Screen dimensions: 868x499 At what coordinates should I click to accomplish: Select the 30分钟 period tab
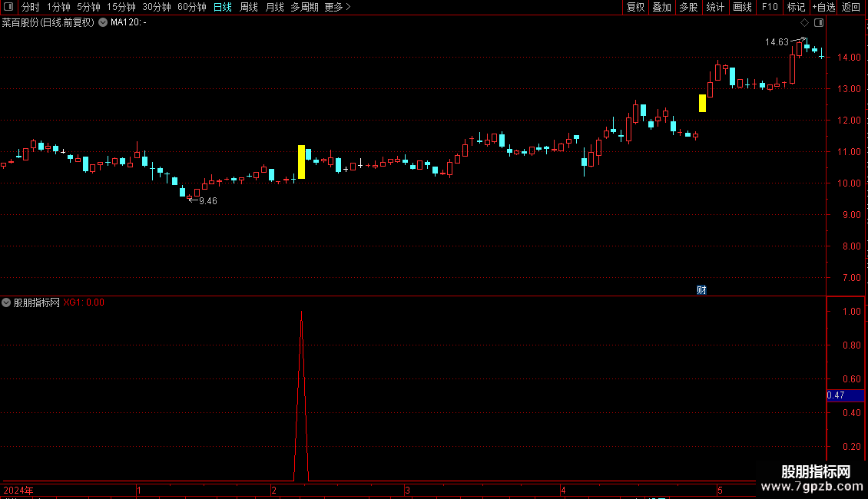pos(157,7)
